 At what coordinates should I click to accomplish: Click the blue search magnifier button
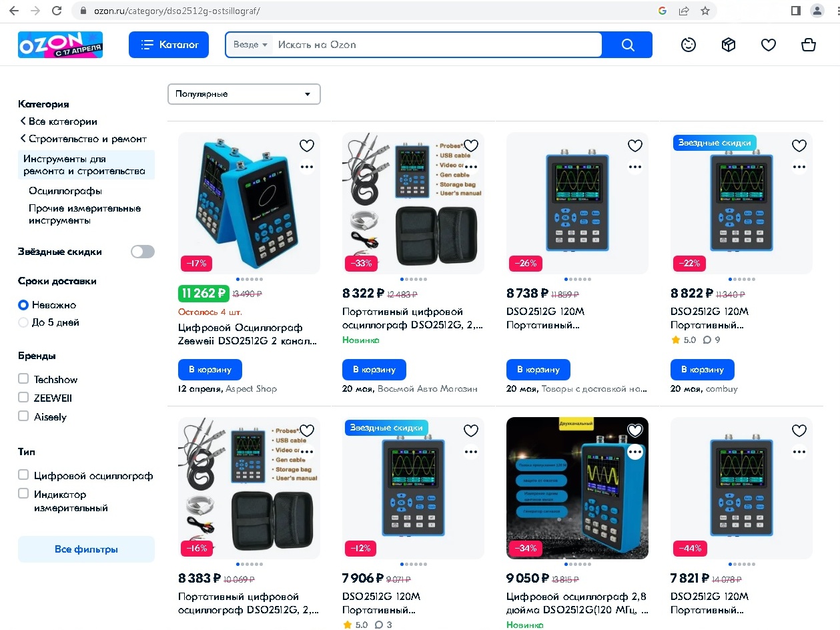pos(627,45)
